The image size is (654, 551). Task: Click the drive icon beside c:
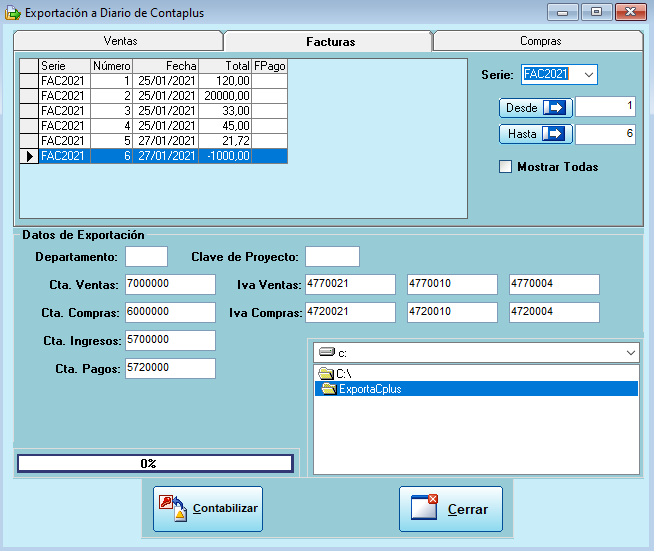coord(327,352)
